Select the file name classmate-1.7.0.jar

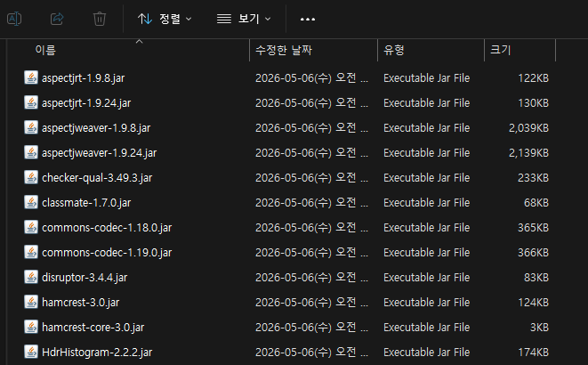pyautogui.click(x=86, y=203)
